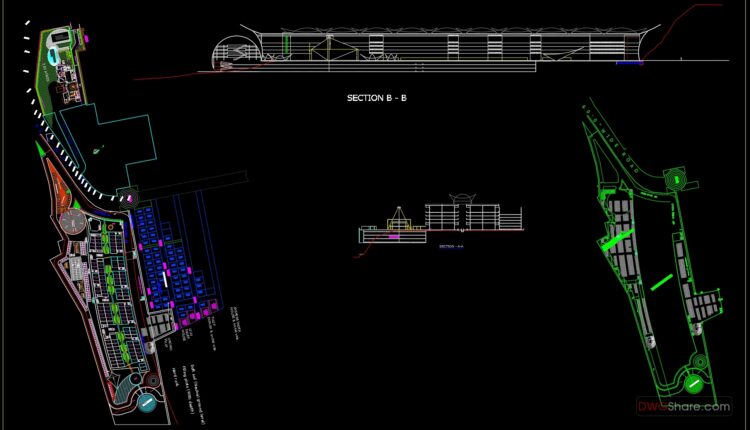Select the teal circle at colored plan bottom
Screen dimensions: 750x430
pyautogui.click(x=146, y=402)
